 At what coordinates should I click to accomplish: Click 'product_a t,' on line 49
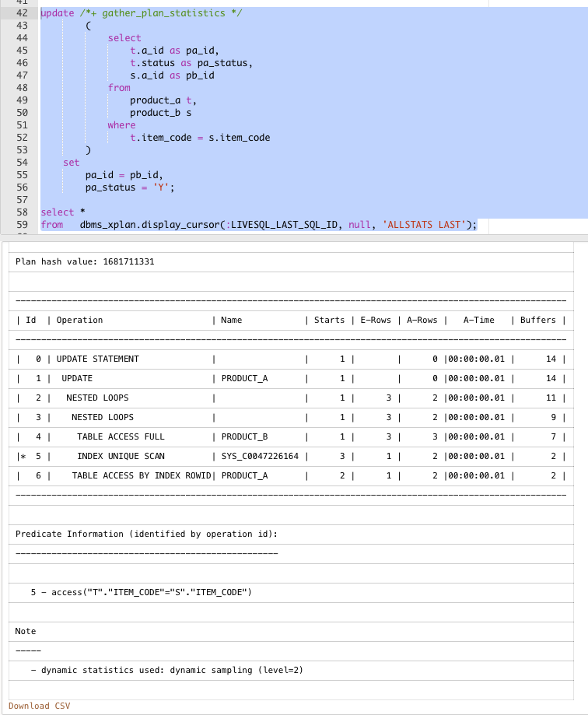[x=163, y=100]
